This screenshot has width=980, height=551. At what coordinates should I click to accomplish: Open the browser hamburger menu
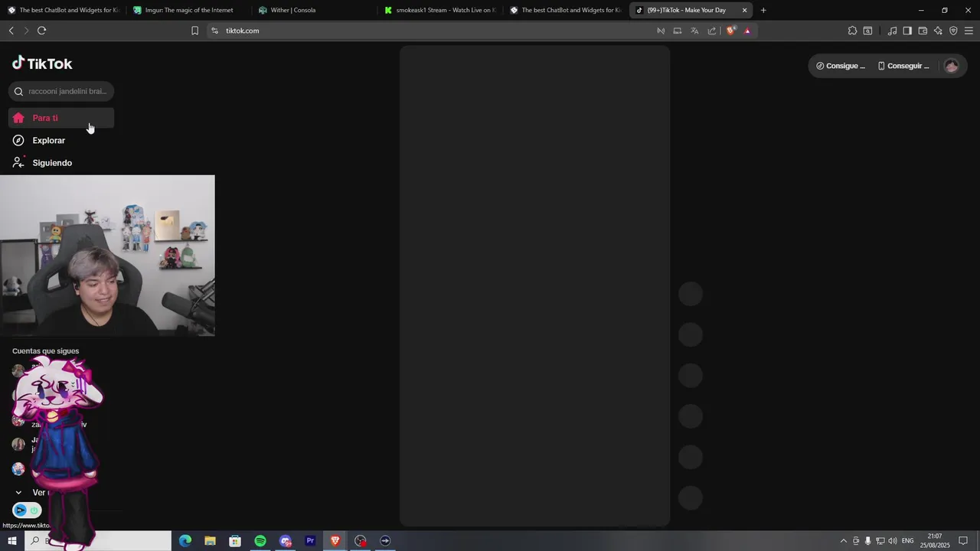coord(969,31)
